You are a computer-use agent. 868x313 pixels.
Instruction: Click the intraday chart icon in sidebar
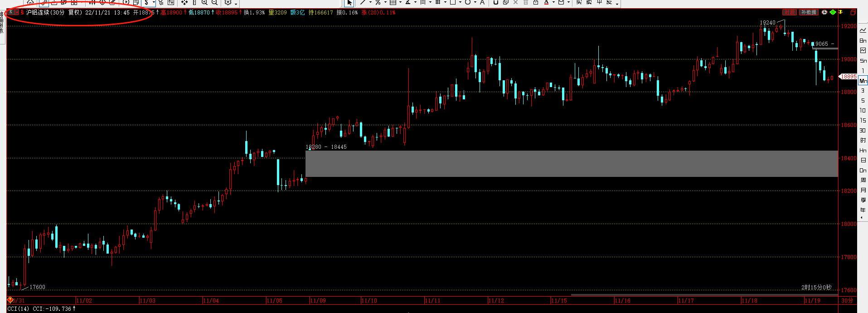(863, 50)
